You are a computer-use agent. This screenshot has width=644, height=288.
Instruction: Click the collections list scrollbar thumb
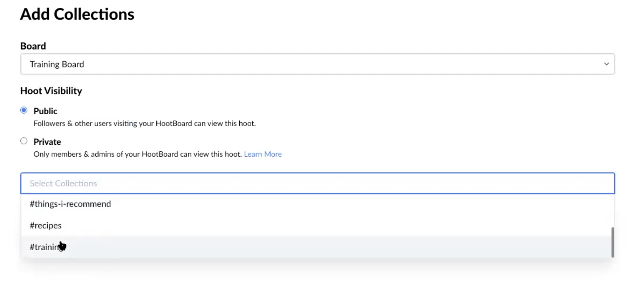coord(612,242)
